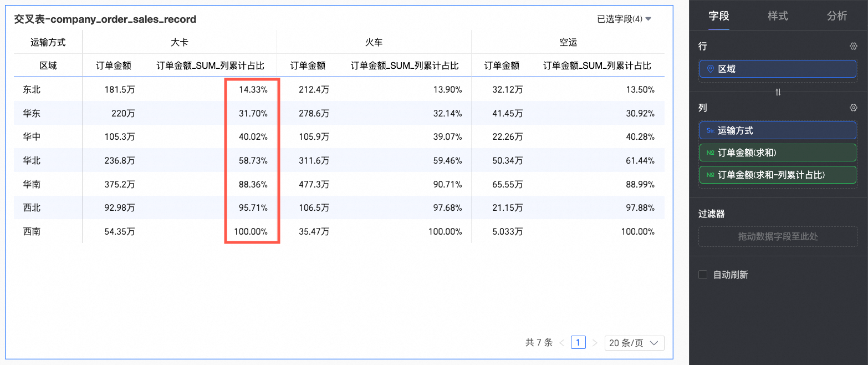The width and height of the screenshot is (868, 365).
Task: Click the 火车 column header
Action: 374,42
